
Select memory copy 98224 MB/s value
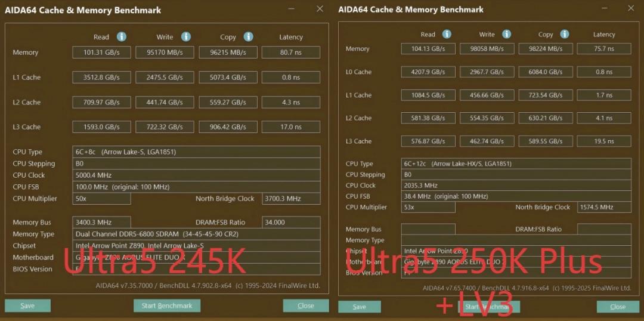(546, 48)
